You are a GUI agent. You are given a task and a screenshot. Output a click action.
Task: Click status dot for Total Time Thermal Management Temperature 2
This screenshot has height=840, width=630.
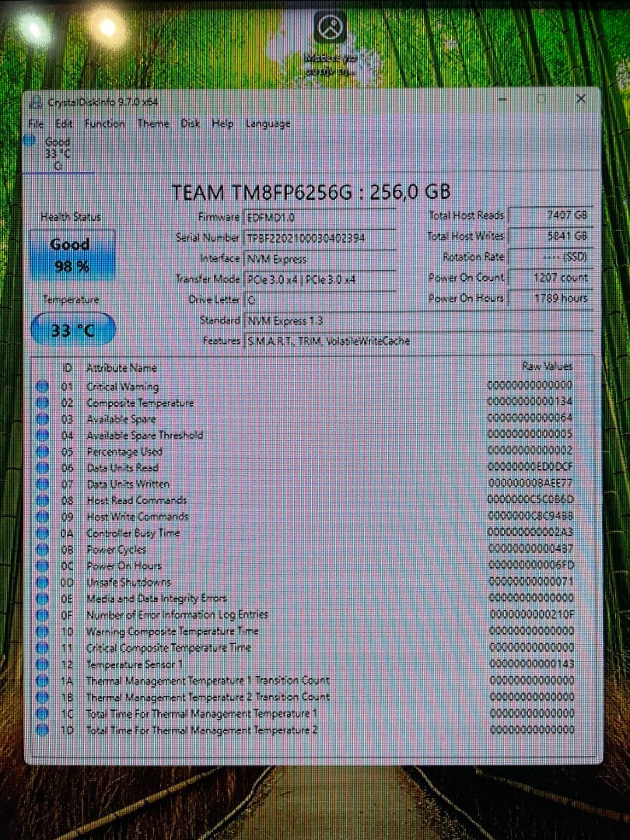pos(42,730)
